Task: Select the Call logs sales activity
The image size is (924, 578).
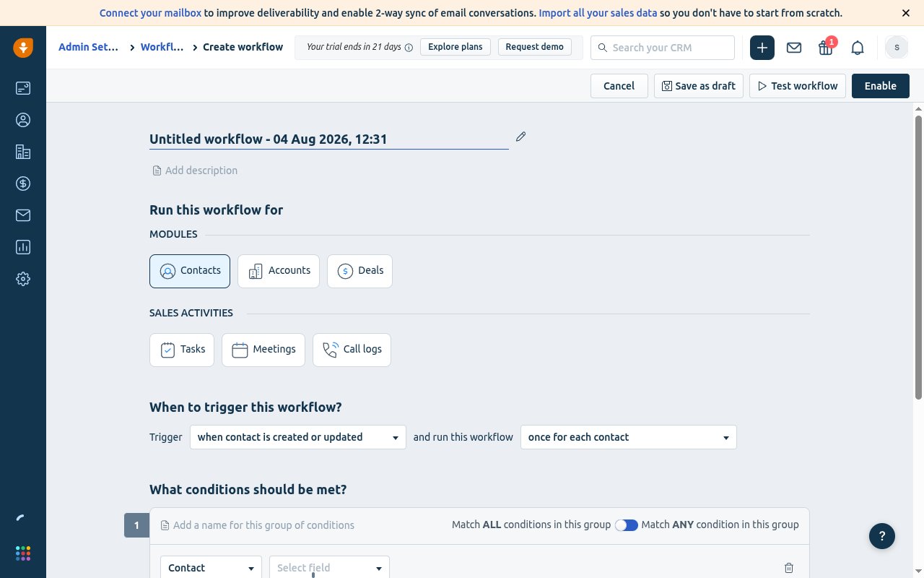Action: pos(352,350)
